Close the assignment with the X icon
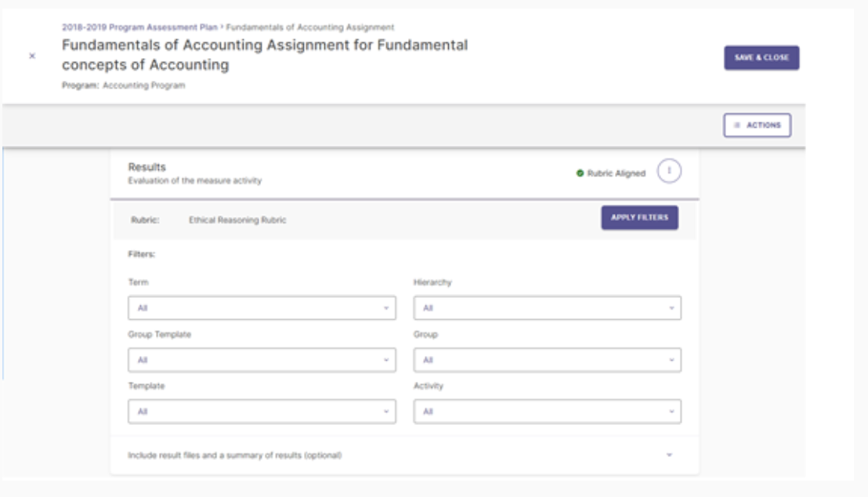 click(x=31, y=56)
